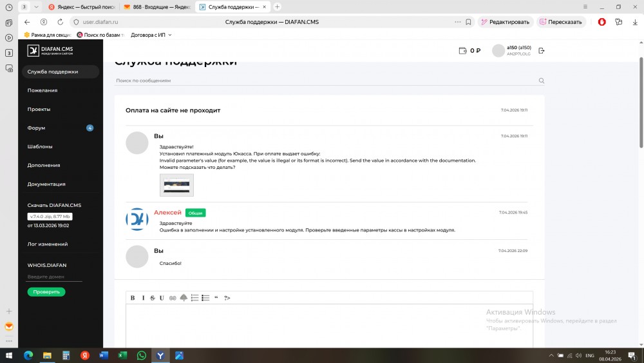This screenshot has height=363, width=644.
Task: Click the WHOIS domain input field
Action: point(54,277)
